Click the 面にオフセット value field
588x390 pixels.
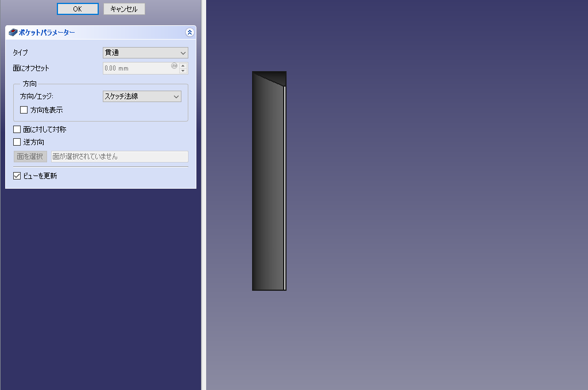click(x=136, y=68)
